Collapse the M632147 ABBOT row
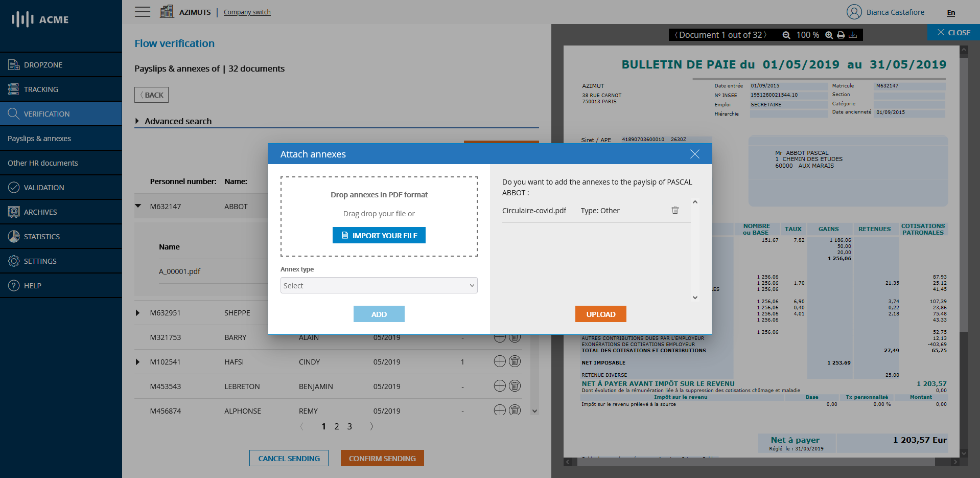 [138, 206]
